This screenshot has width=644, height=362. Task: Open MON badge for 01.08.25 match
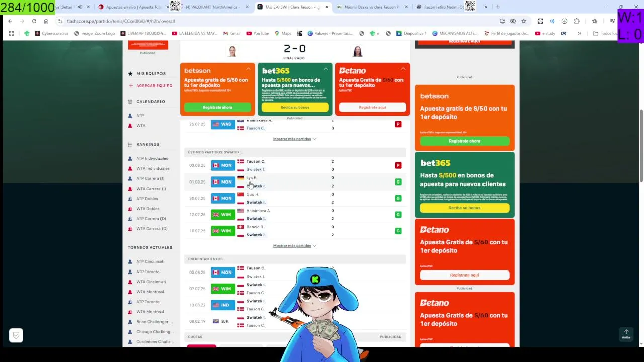[223, 182]
